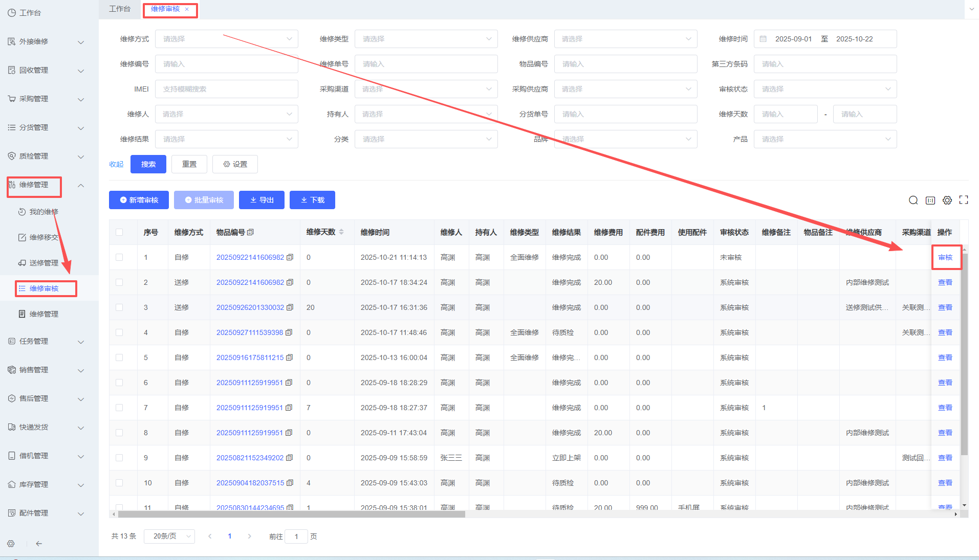Close the 维修审核 tab
Screen dimensions: 979x560
187,9
